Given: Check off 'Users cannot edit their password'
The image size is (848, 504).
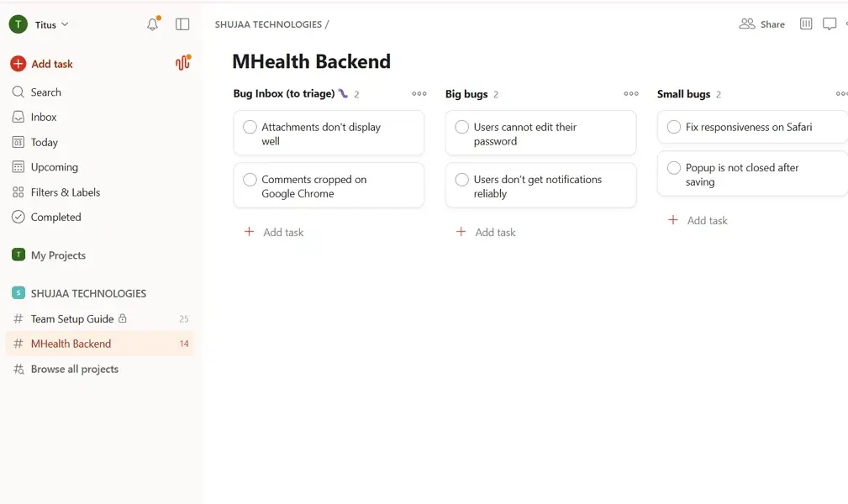Looking at the screenshot, I should coord(461,126).
